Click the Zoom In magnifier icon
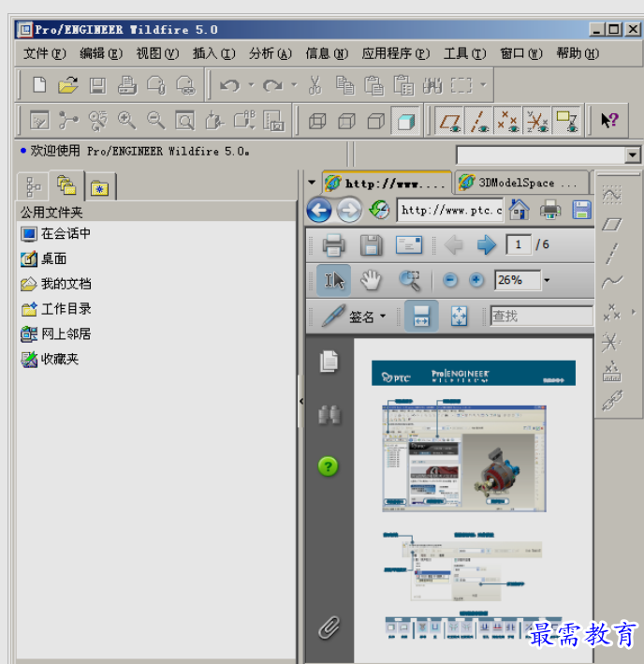The height and width of the screenshot is (664, 644). point(126,121)
